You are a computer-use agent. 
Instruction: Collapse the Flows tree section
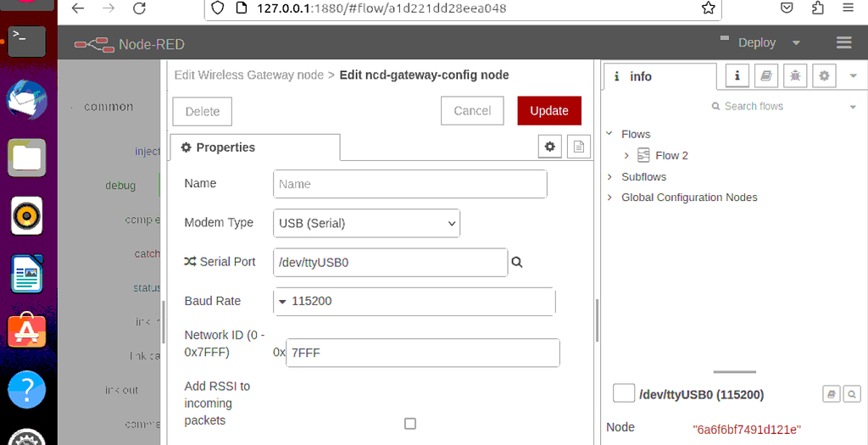click(x=609, y=134)
